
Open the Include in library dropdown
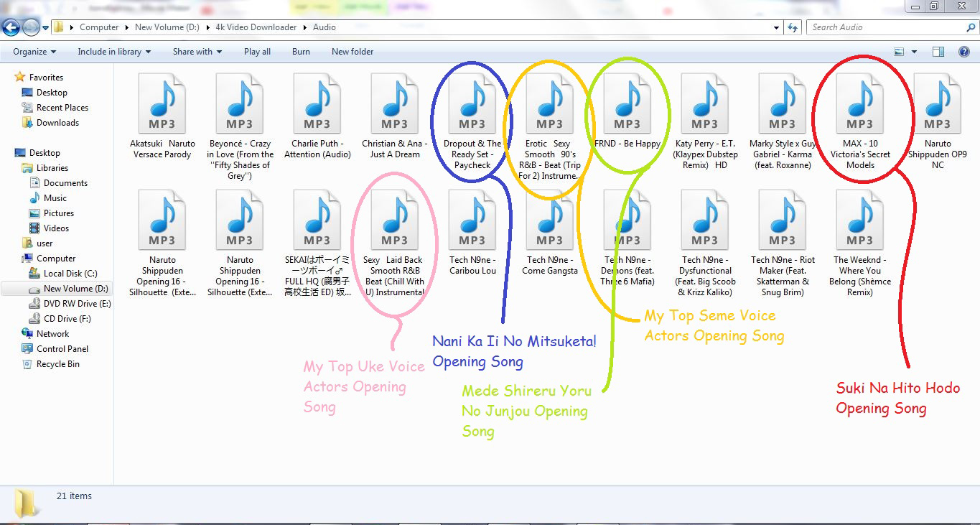tap(114, 52)
